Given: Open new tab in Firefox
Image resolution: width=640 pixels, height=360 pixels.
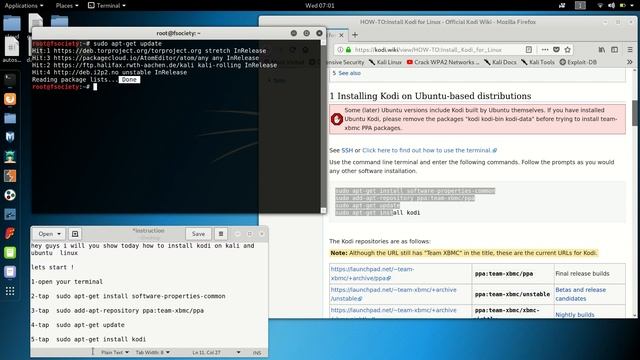Looking at the screenshot, I should (355, 35).
